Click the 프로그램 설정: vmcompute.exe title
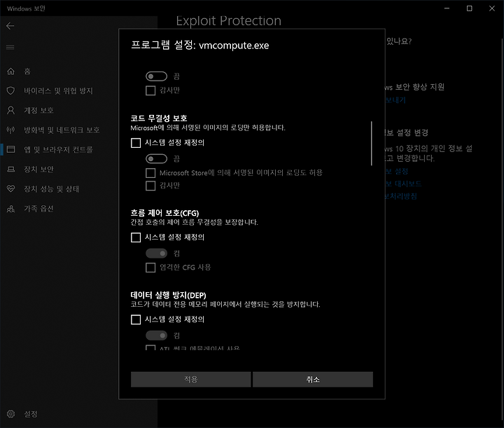504x428 pixels. click(x=199, y=46)
